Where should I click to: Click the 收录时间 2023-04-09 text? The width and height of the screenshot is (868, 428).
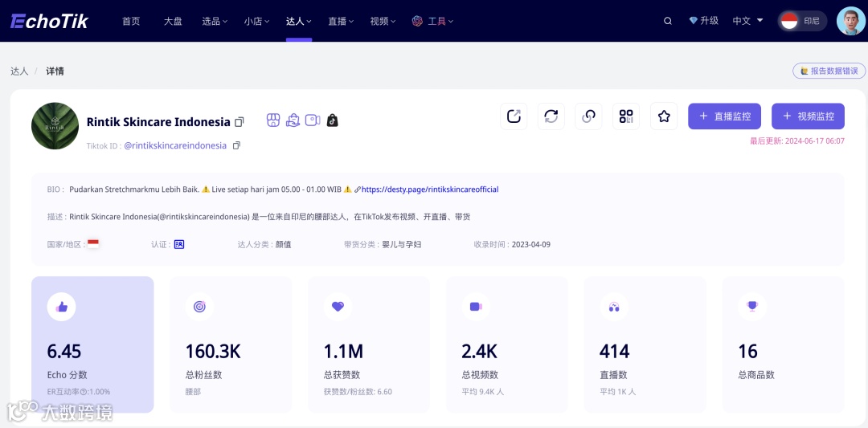[512, 244]
